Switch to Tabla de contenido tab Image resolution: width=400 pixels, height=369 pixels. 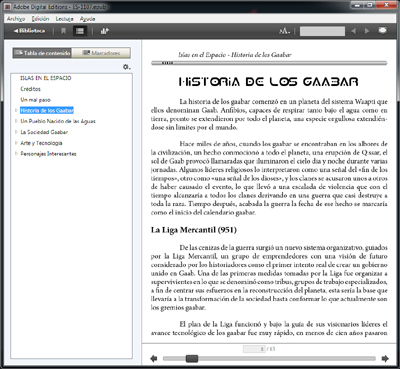[42, 53]
